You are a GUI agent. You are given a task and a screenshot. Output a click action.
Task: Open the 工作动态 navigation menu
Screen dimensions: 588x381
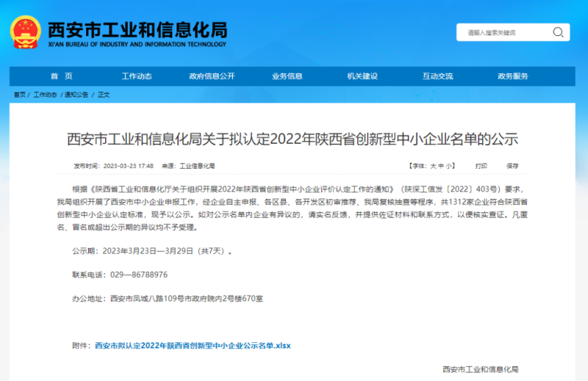137,76
